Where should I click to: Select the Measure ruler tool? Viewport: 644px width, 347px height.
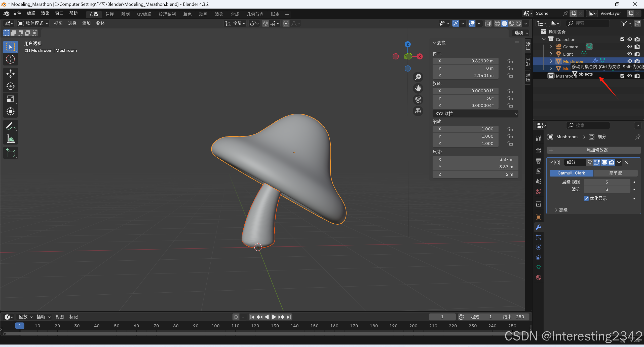tap(10, 138)
